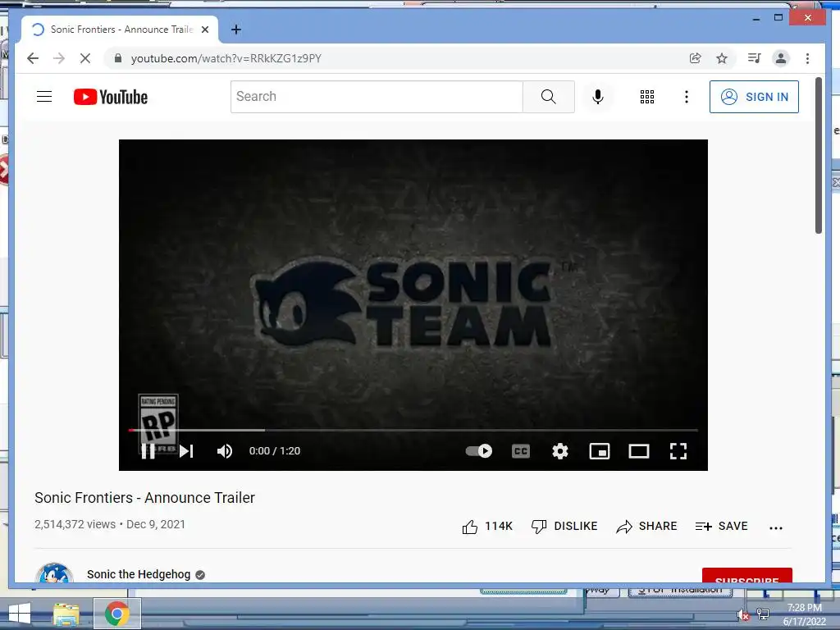Select the Sonic Frontiers tab
This screenshot has height=630, width=840.
pos(119,30)
